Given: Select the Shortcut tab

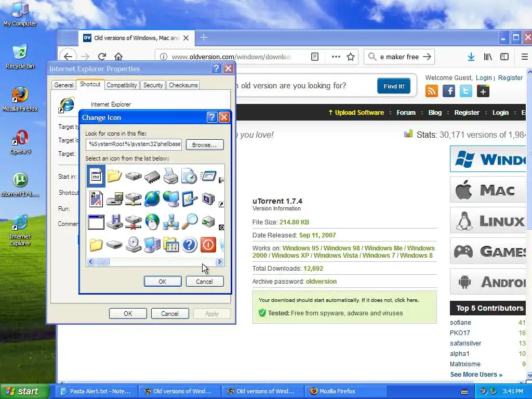Looking at the screenshot, I should tap(90, 84).
